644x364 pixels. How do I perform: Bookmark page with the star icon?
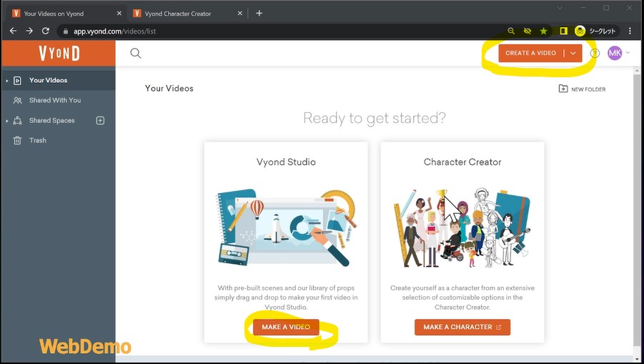[x=543, y=31]
